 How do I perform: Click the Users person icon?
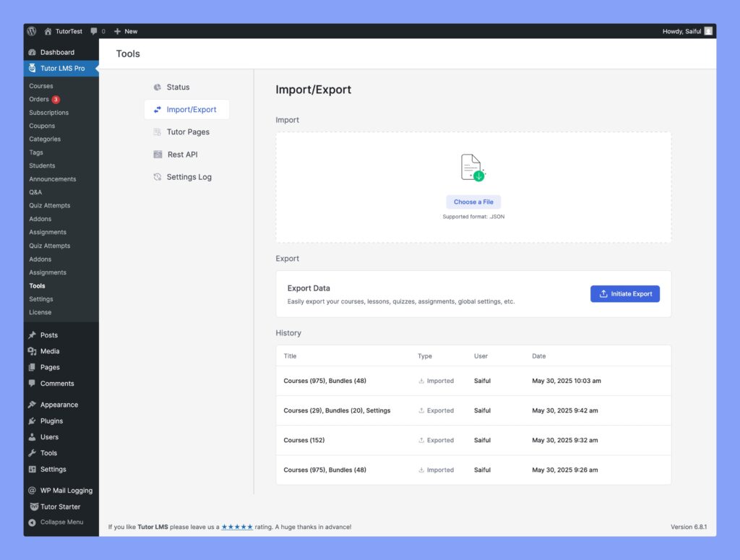[x=32, y=437]
